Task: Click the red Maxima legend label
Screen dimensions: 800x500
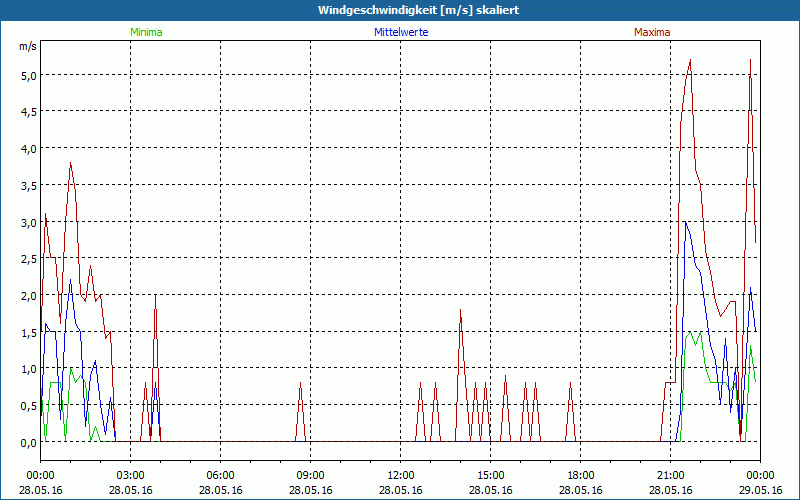Action: point(652,32)
